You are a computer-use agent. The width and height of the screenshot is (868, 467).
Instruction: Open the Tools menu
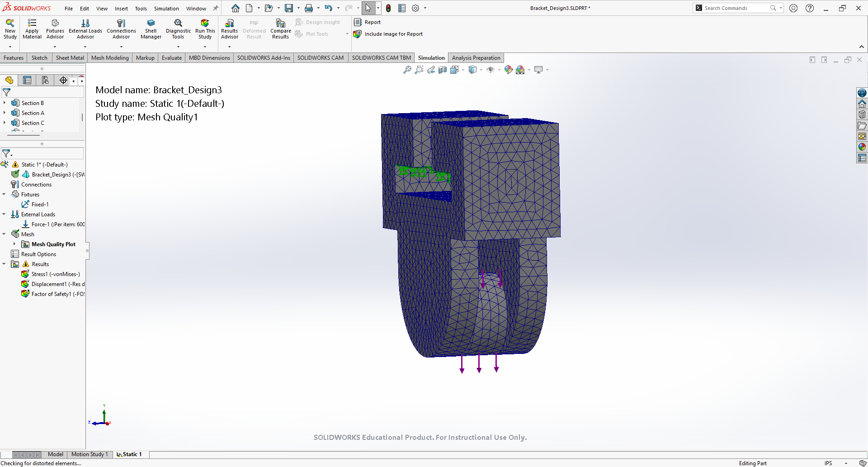[141, 9]
